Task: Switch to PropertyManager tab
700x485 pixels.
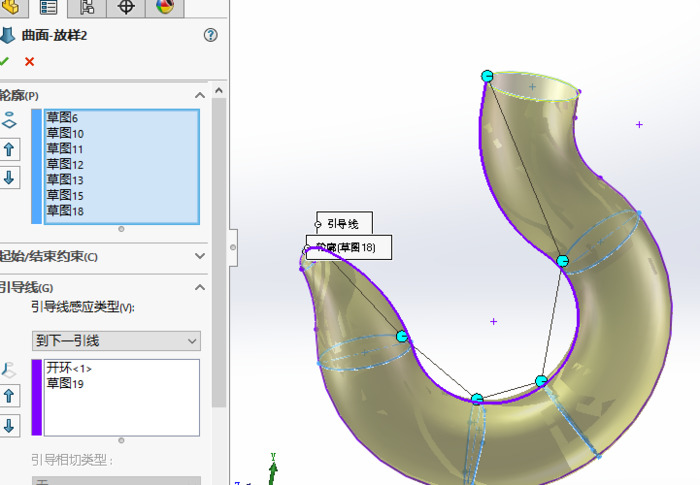Action: tap(48, 8)
